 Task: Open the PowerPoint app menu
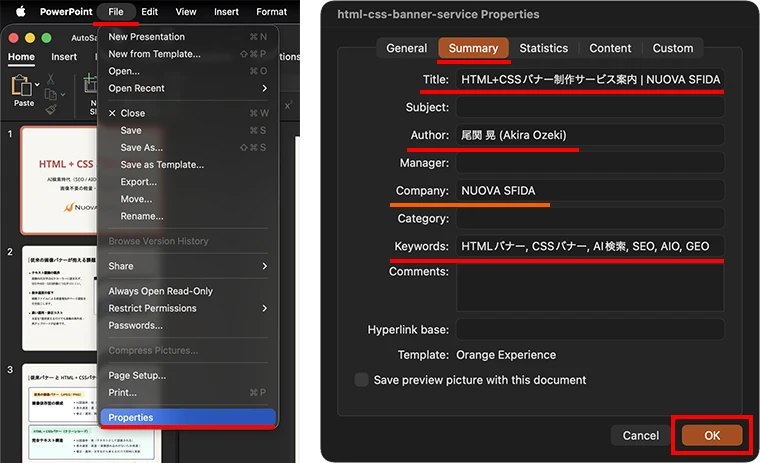click(x=65, y=12)
